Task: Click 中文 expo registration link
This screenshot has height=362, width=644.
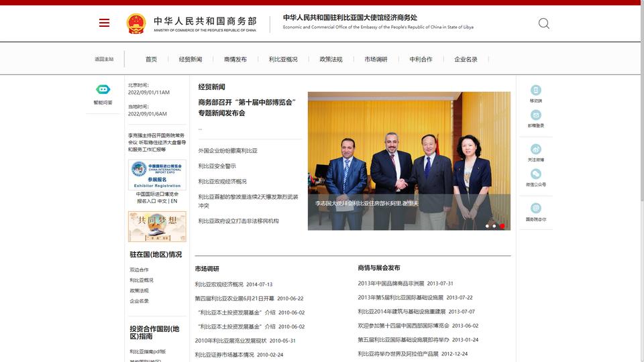Action: click(162, 201)
